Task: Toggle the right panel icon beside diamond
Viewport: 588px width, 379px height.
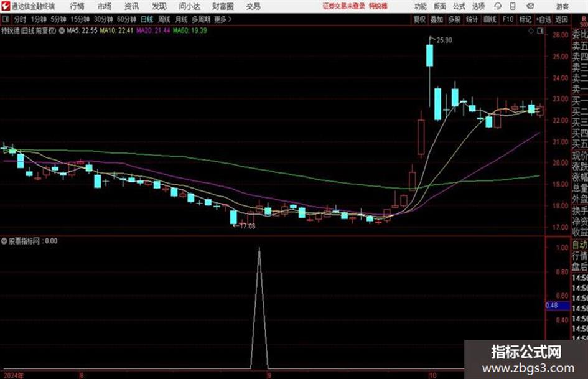Action: 540,31
